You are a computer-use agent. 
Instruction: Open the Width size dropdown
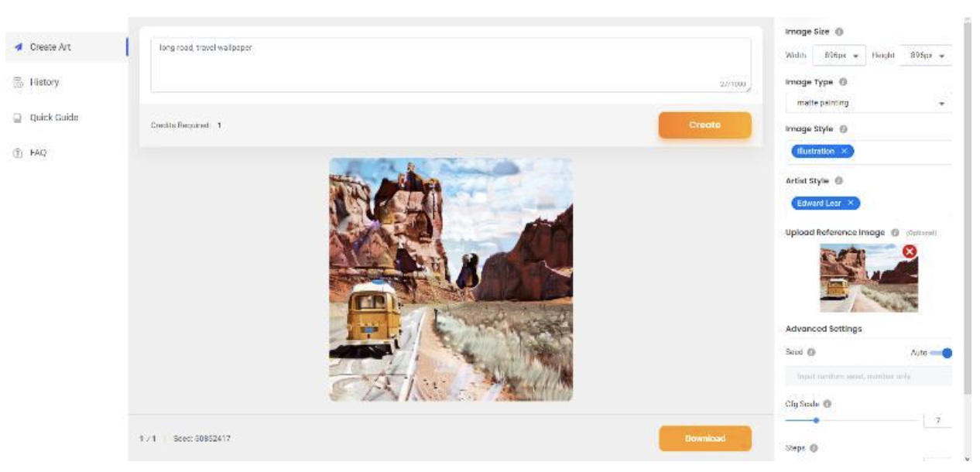click(x=840, y=56)
